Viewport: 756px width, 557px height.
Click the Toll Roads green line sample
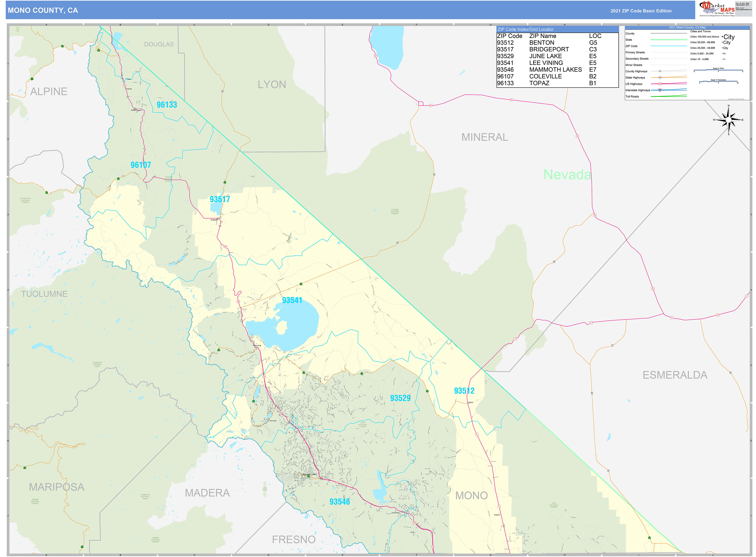pyautogui.click(x=669, y=96)
